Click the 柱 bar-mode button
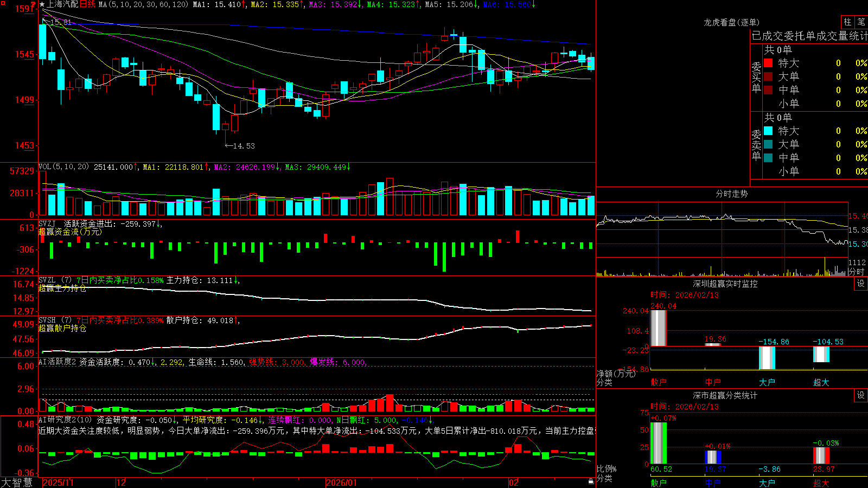868x488 pixels. coord(847,22)
